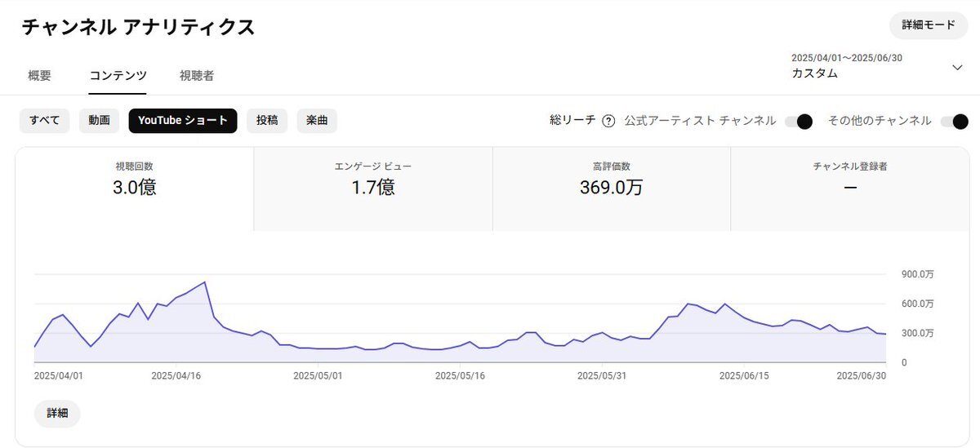Click the 2025/04/01 x-axis date label
The image size is (980, 448).
point(59,376)
